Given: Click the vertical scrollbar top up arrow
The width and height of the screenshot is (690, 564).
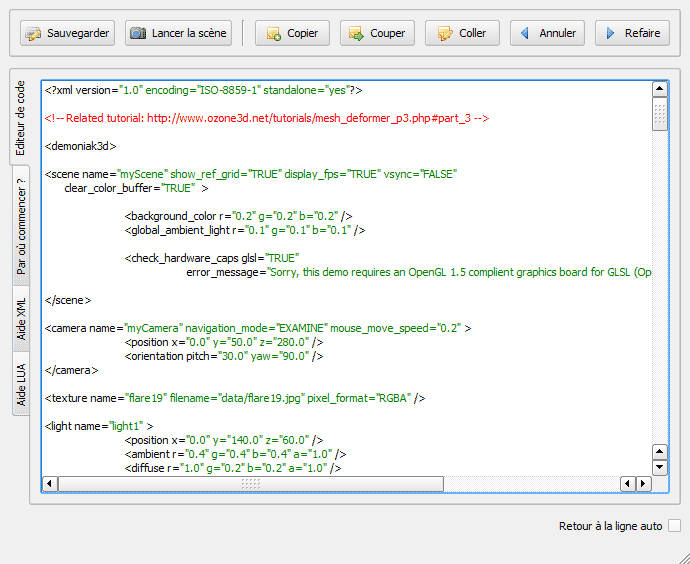Looking at the screenshot, I should point(660,89).
